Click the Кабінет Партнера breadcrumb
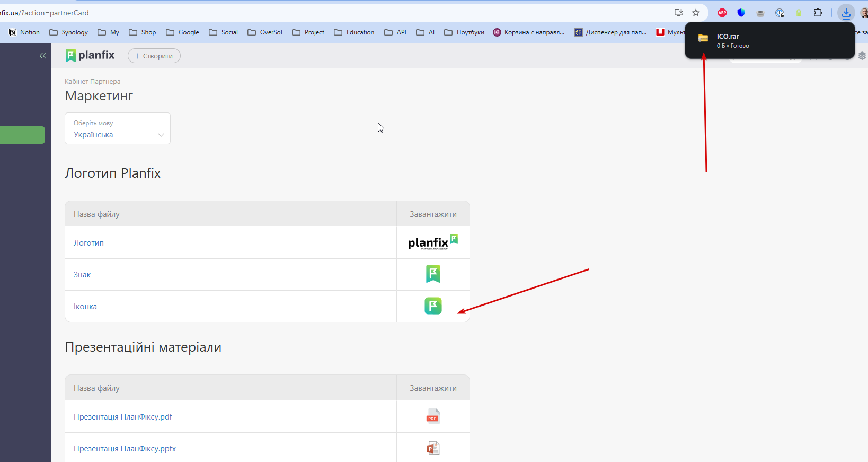The width and height of the screenshot is (868, 462). click(93, 82)
